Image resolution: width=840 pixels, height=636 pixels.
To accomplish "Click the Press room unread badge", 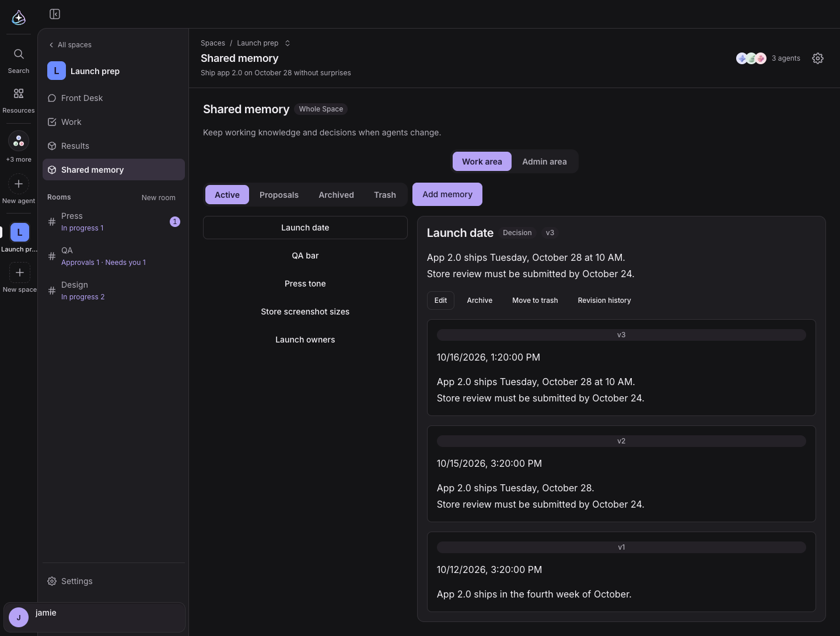I will (x=175, y=222).
